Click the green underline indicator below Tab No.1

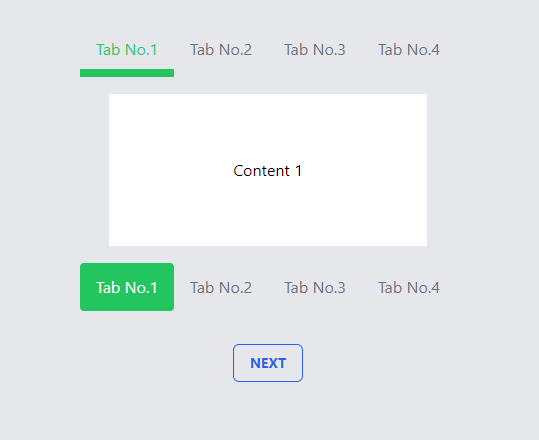(127, 73)
